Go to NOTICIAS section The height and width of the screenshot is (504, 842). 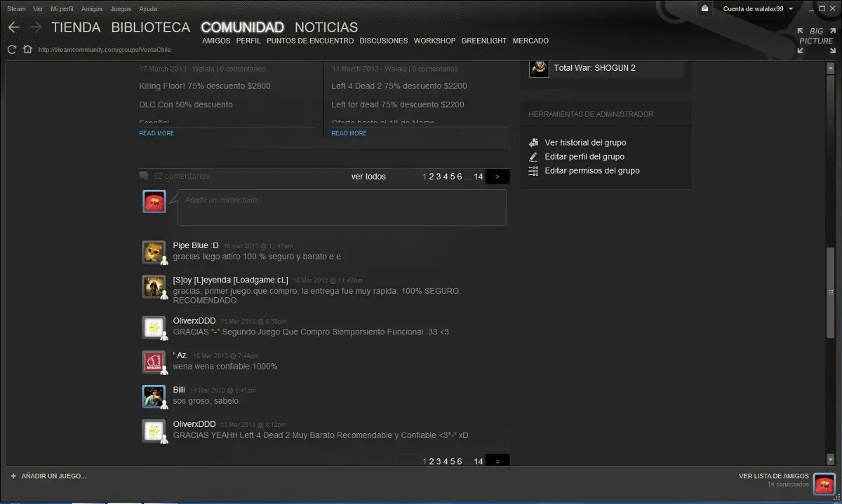(326, 27)
